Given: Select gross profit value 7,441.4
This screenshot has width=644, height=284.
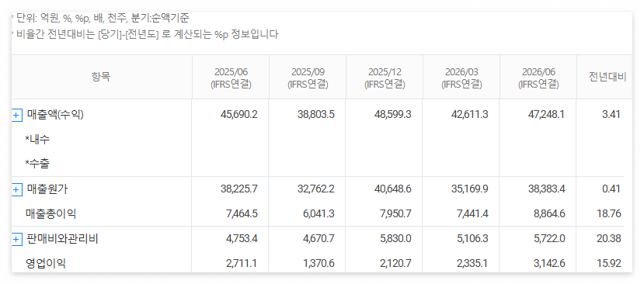Looking at the screenshot, I should tap(472, 214).
